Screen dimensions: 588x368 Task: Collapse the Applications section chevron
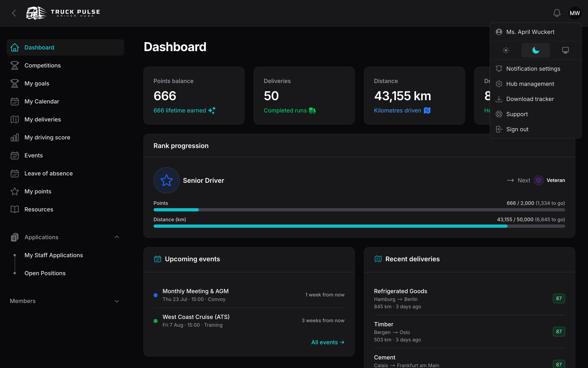[117, 237]
